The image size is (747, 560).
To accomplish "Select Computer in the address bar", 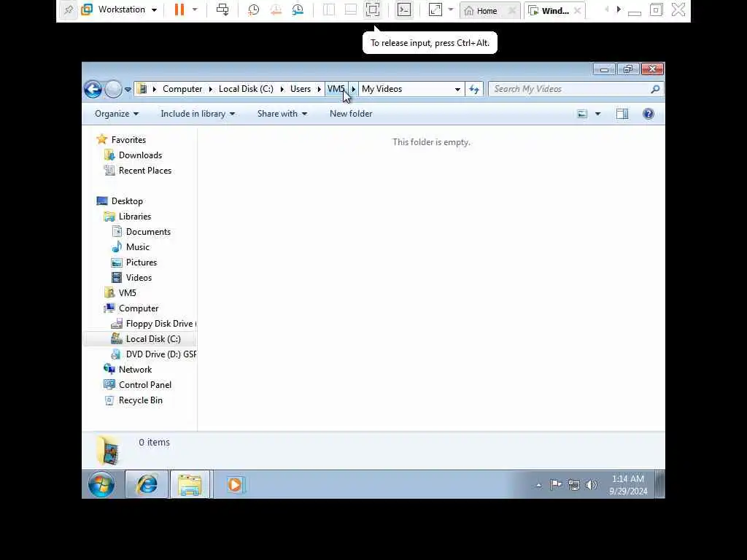I will click(182, 89).
